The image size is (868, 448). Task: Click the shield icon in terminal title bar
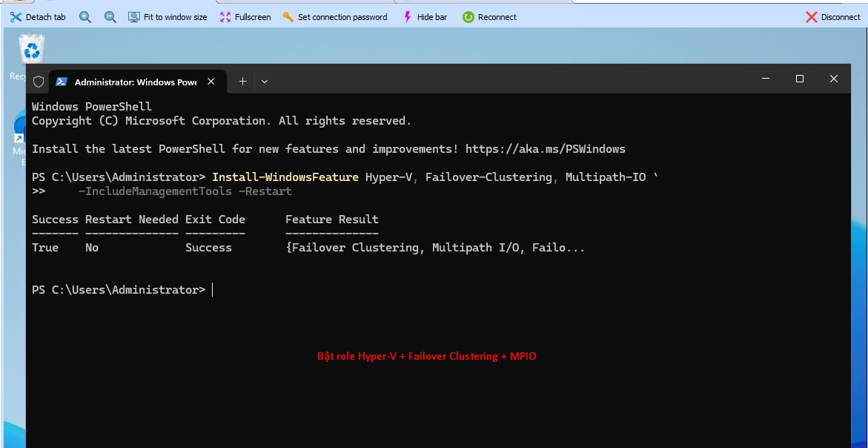point(39,82)
